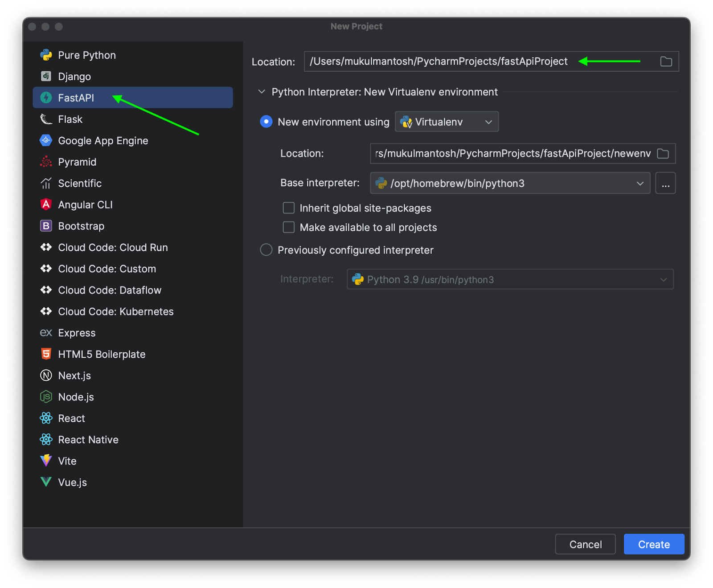713x588 pixels.
Task: Browse for project location folder icon
Action: pos(666,61)
